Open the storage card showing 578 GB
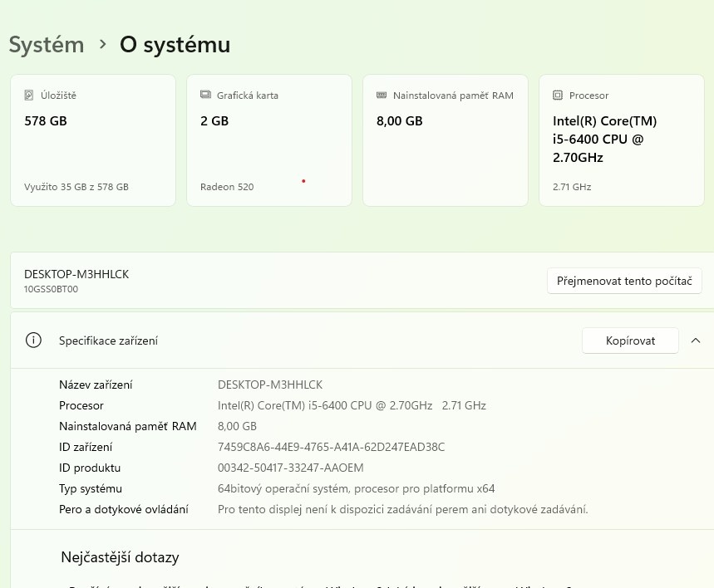 coord(92,140)
